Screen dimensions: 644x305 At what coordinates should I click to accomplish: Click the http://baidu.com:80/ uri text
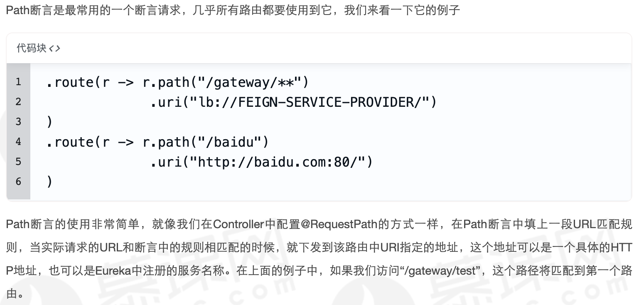click(278, 162)
